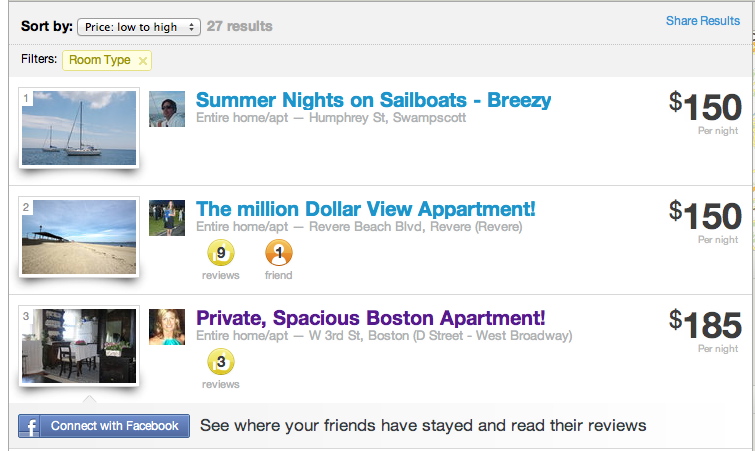Image resolution: width=755 pixels, height=451 pixels.
Task: Open Private, Spacious Boston Apartment title
Action: 371,318
